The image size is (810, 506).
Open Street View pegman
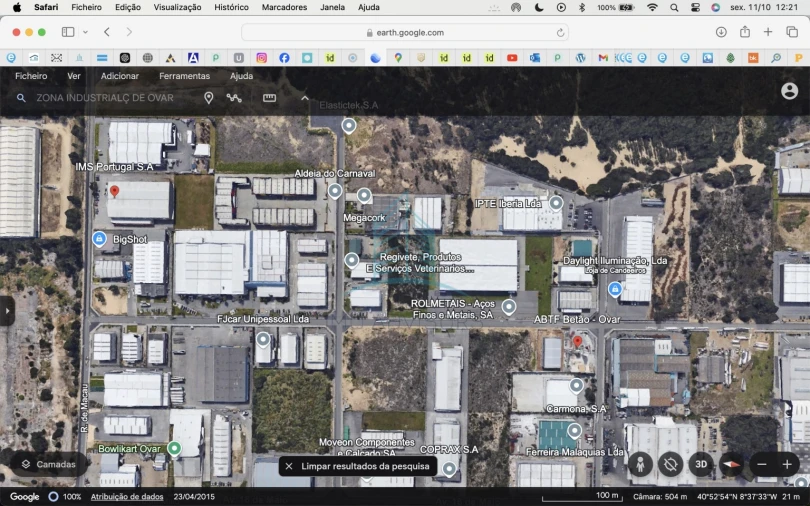click(640, 464)
